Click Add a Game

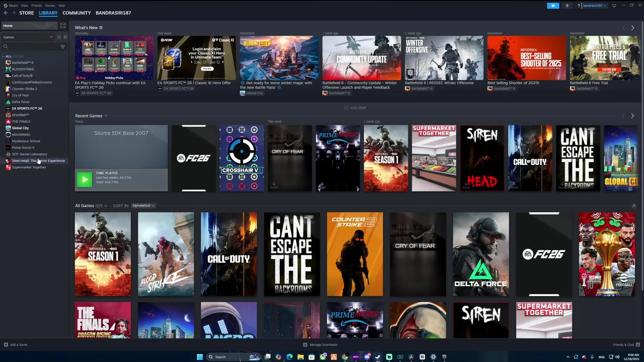click(16, 344)
